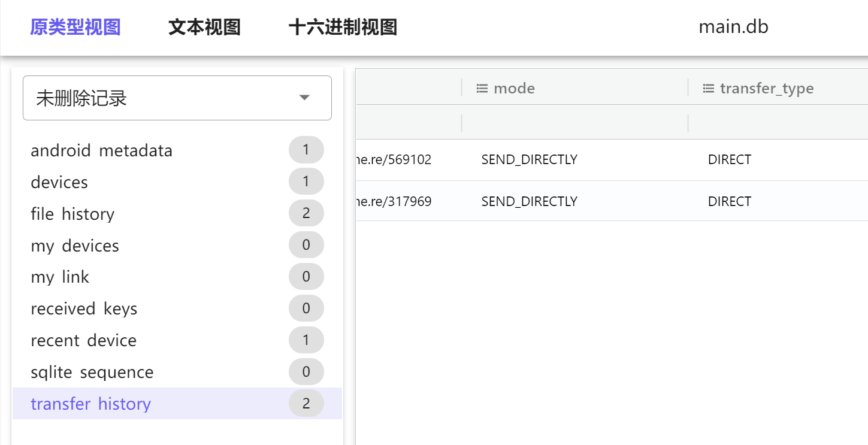Select the file history table
Image resolution: width=868 pixels, height=445 pixels.
point(72,214)
